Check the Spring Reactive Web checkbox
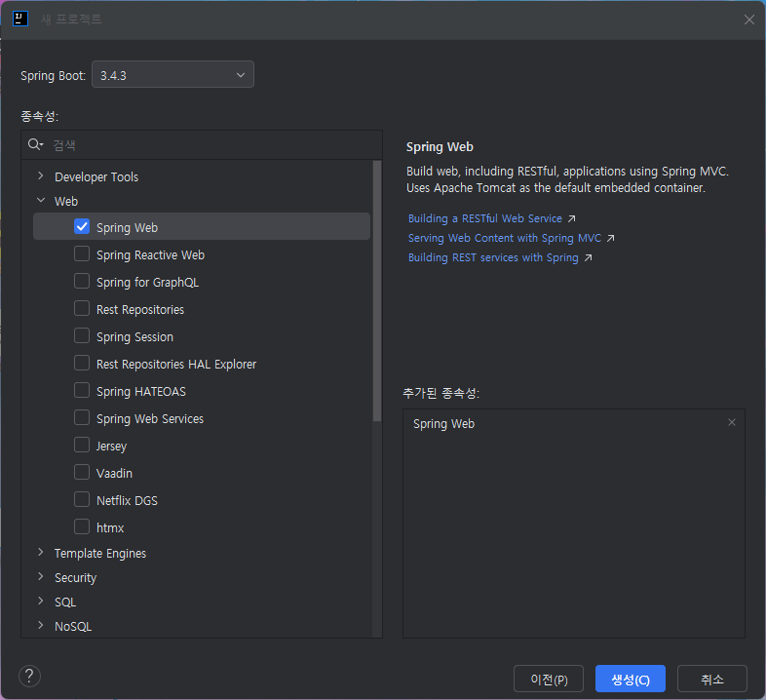The width and height of the screenshot is (766, 700). [82, 253]
